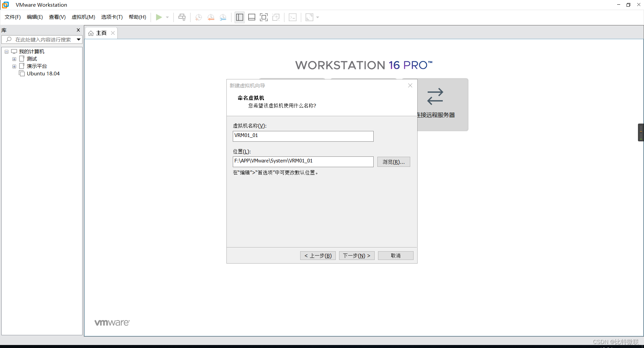This screenshot has width=644, height=348.
Task: Click the 浏览(R) button
Action: [393, 162]
